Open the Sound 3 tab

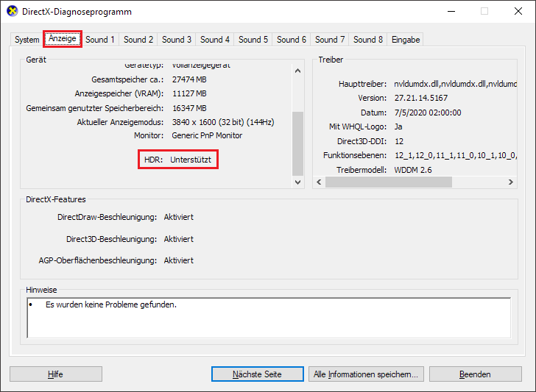177,40
